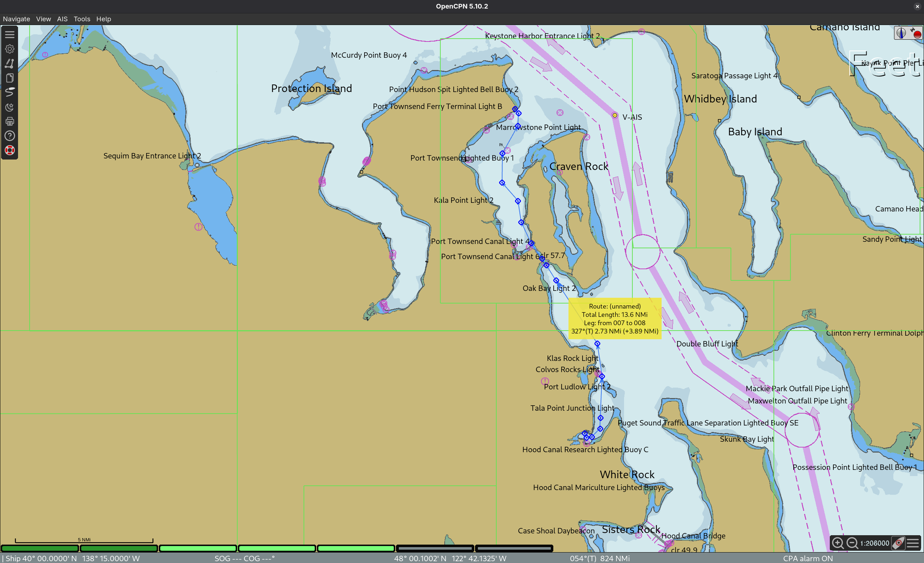
Task: Open the settings gear in the left toolbar
Action: pos(10,49)
